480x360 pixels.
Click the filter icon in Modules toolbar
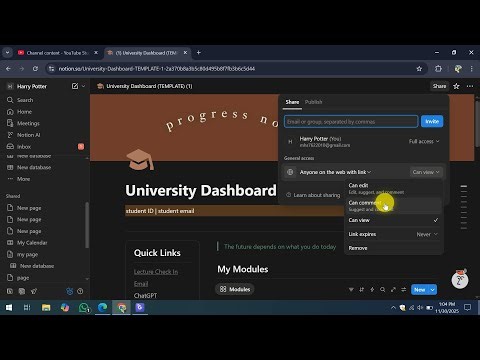(351, 290)
